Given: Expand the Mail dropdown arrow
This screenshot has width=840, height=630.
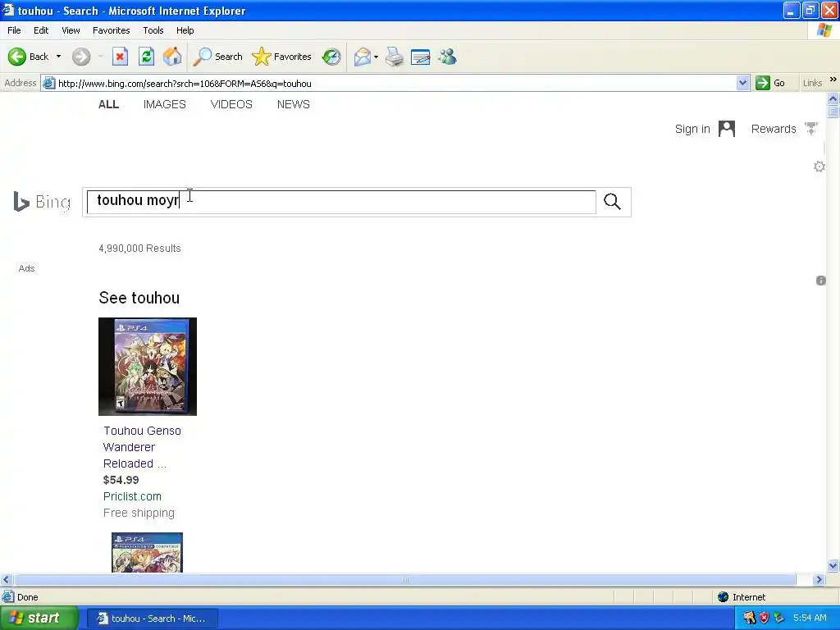Looking at the screenshot, I should click(x=376, y=57).
